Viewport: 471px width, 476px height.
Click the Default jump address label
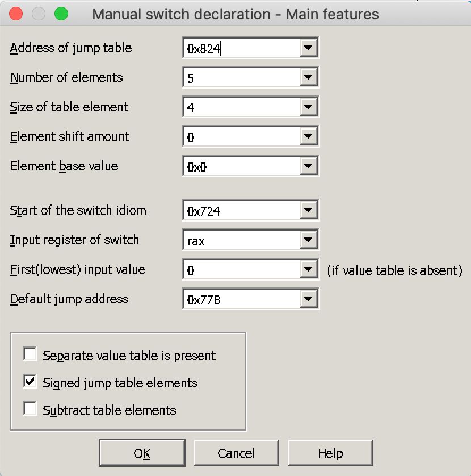click(x=69, y=299)
